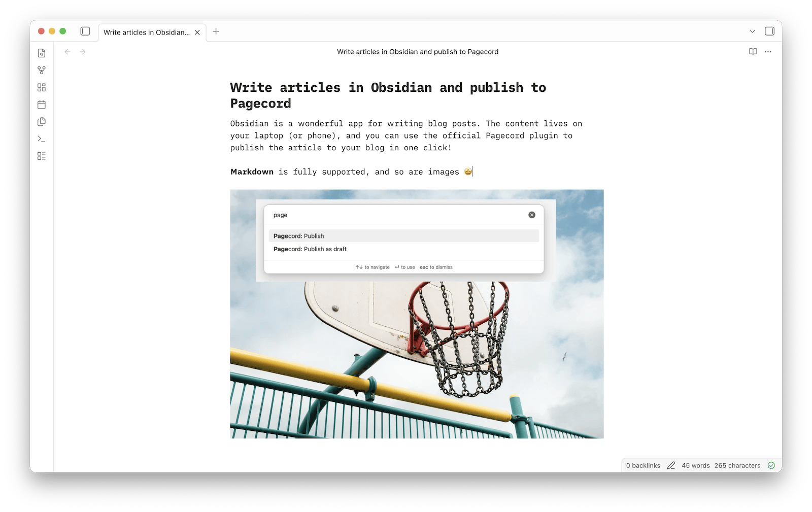The width and height of the screenshot is (812, 512).
Task: Click the paragraph starting 'Obsidian is a wonderful'
Action: point(407,135)
